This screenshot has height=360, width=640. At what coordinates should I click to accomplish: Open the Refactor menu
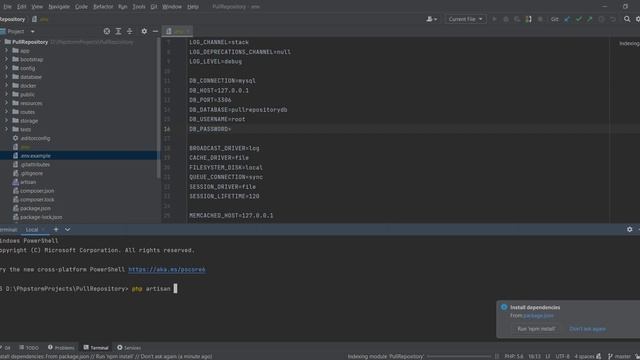click(x=103, y=7)
